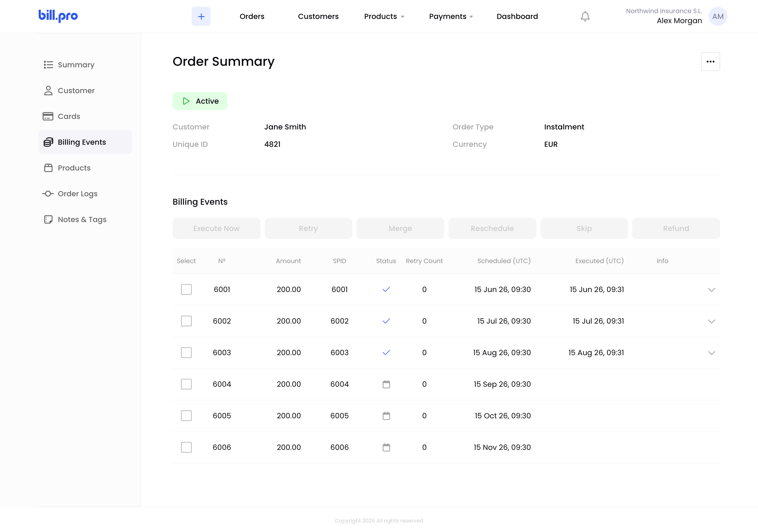Screen dimensions: 758x532
Task: Click the Customer person icon in sidebar
Action: (48, 91)
